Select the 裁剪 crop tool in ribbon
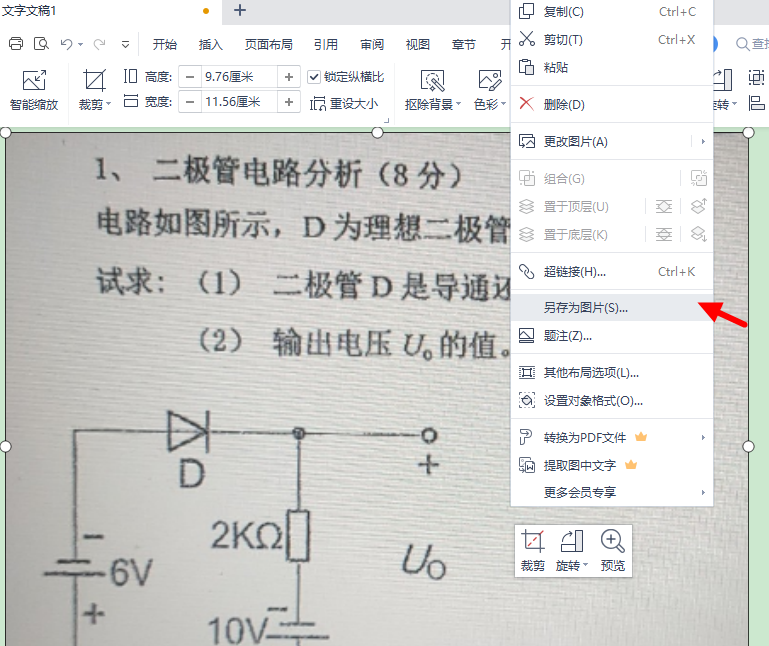 [94, 81]
